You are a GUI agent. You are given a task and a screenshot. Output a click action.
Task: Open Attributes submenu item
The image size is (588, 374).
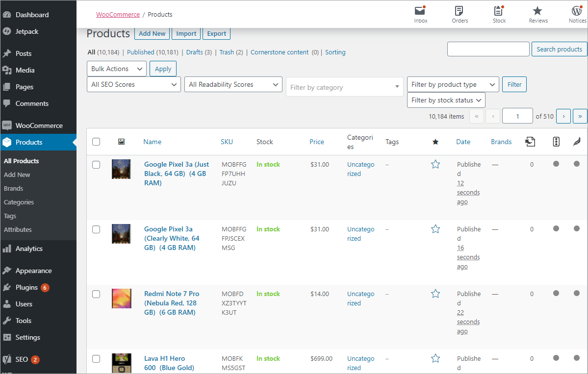point(18,230)
